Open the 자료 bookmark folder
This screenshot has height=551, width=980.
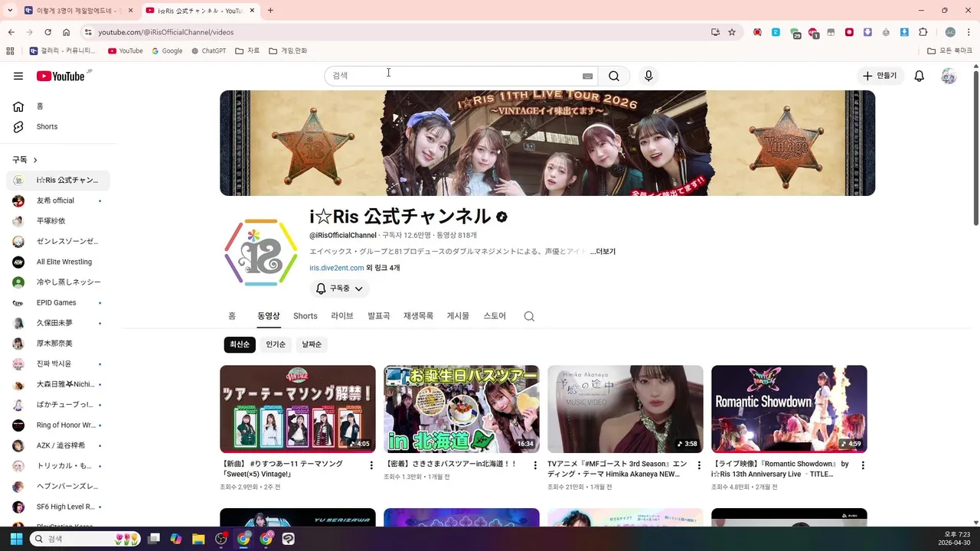click(x=247, y=51)
